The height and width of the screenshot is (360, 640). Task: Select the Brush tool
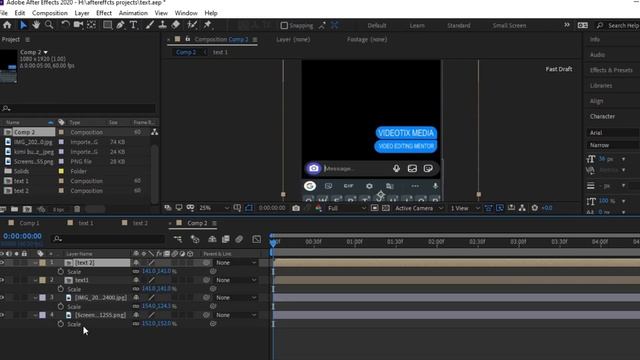149,25
